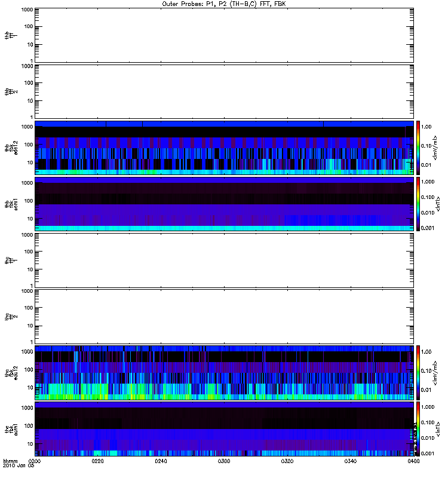Click the thc fbk scm1 spectrogram panel
The image size is (448, 478).
[x=225, y=429]
